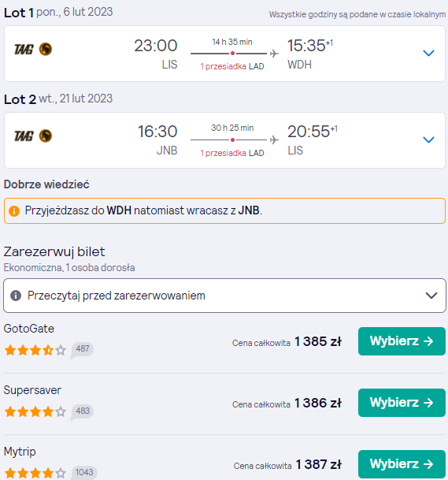Click the airplane icon on Lot 1 route

click(x=274, y=54)
